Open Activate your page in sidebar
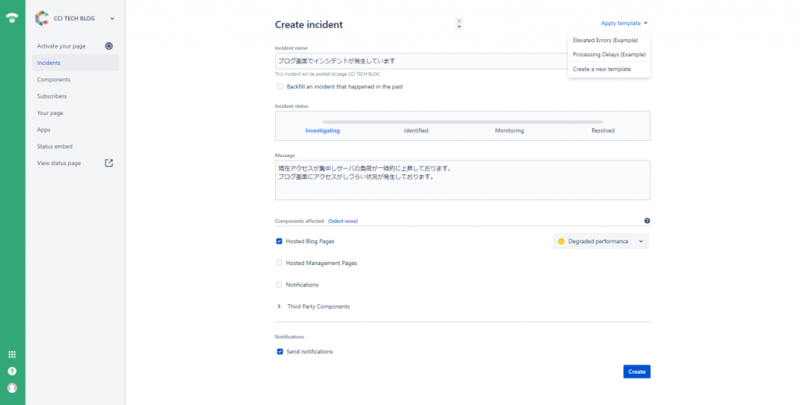The height and width of the screenshot is (405, 800). click(x=61, y=46)
